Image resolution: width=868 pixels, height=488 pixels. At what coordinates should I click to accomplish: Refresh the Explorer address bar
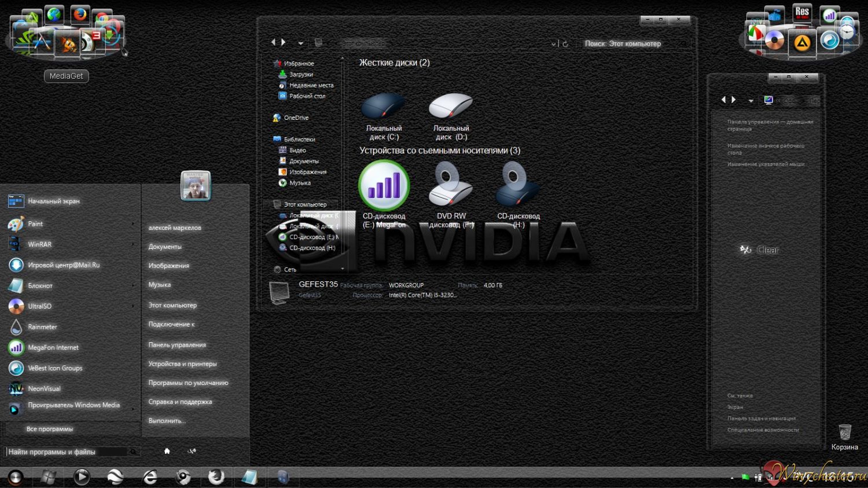tap(565, 44)
